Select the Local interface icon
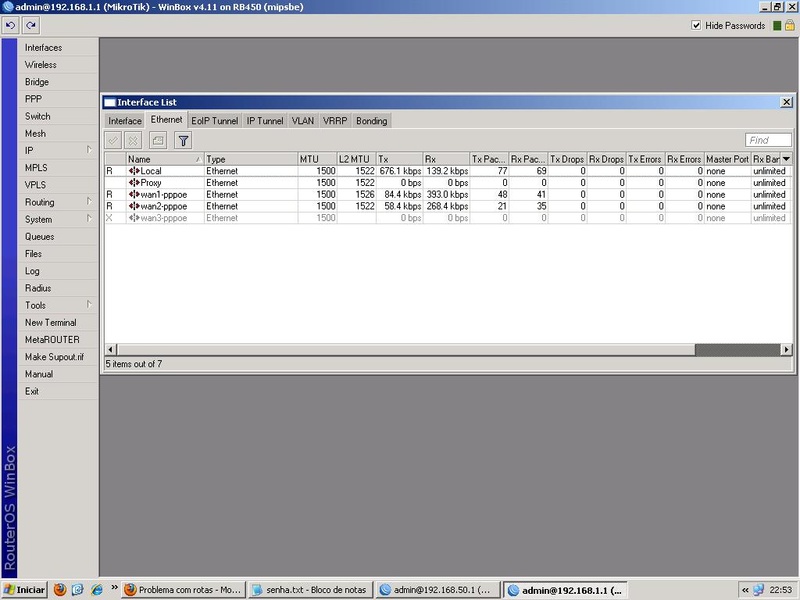Screen dimensions: 800x600 (134, 171)
